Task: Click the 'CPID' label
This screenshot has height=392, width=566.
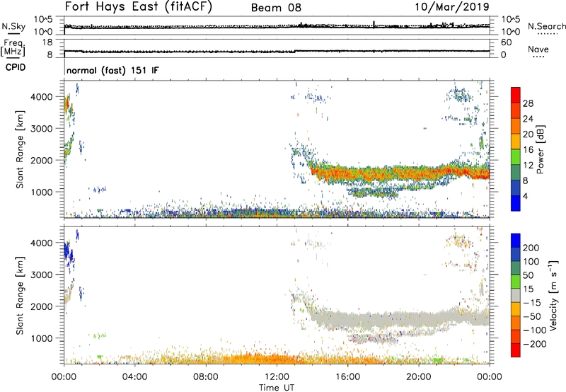Action: pyautogui.click(x=16, y=67)
